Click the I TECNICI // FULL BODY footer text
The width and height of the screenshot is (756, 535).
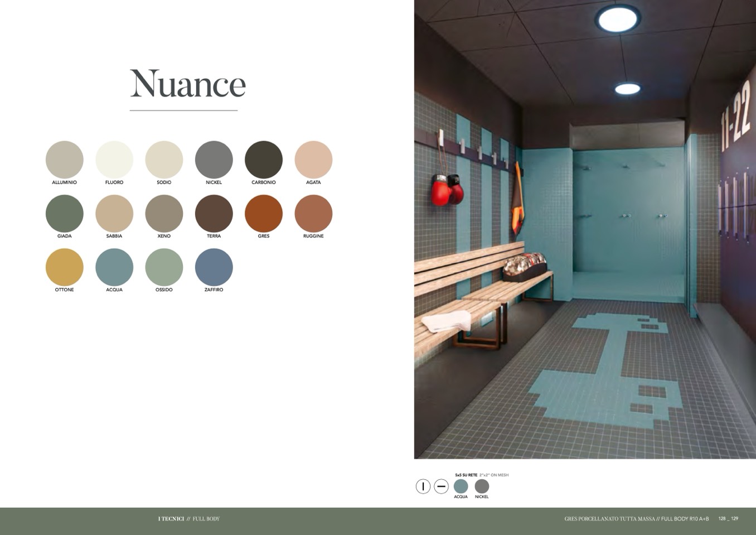pos(189,519)
